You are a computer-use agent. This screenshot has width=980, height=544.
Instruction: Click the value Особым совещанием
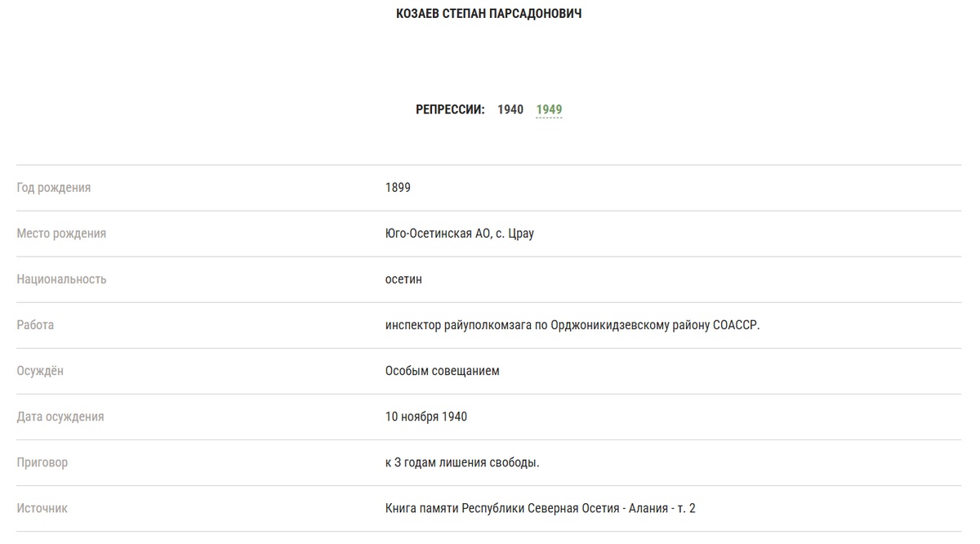[x=442, y=371]
